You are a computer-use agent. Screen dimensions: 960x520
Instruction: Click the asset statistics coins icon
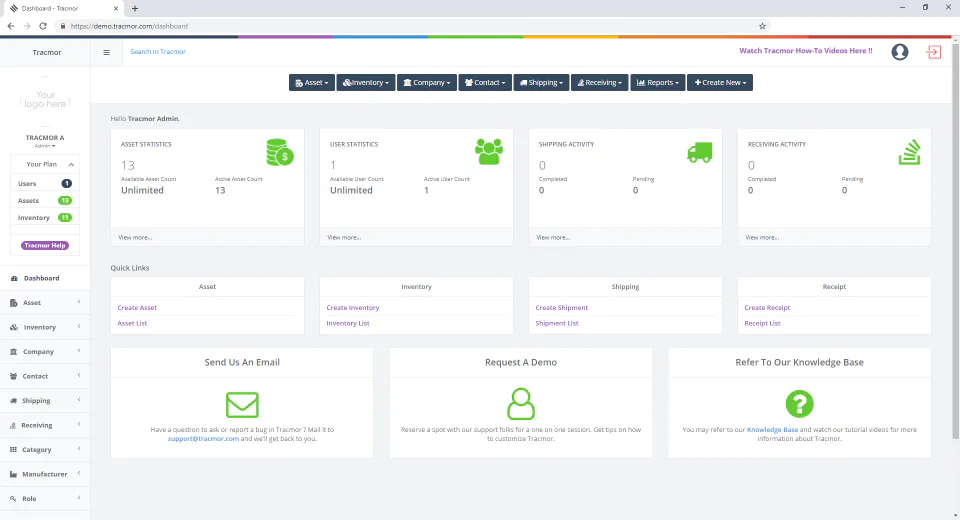pyautogui.click(x=280, y=152)
